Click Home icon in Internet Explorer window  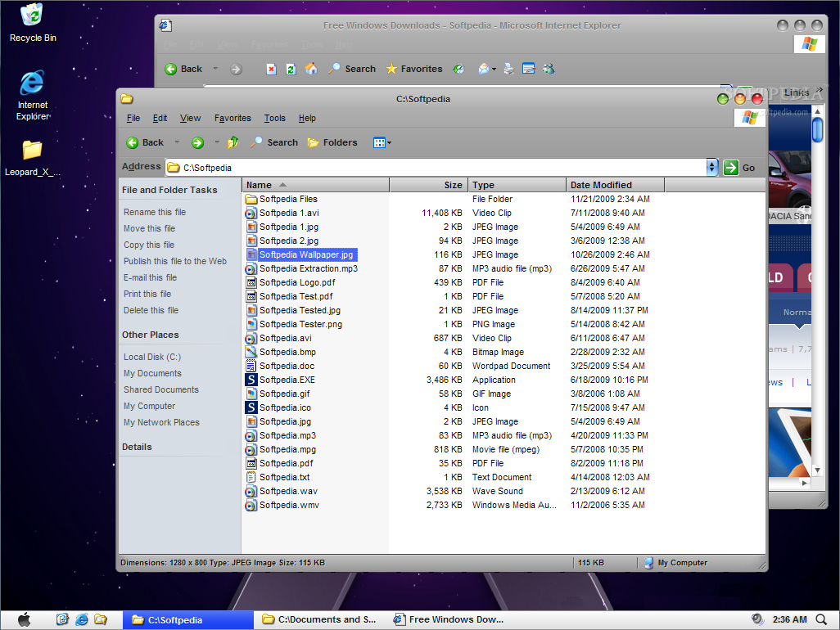[311, 69]
